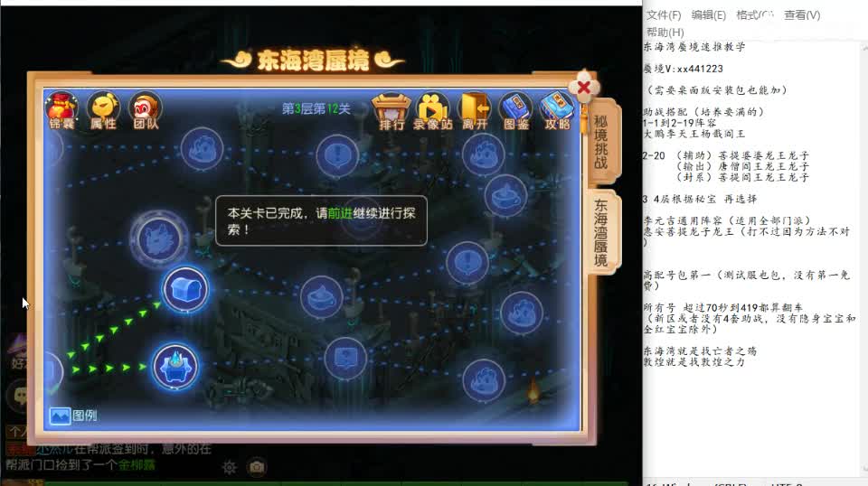
Task: Open the 排行 ranking icon
Action: 392,112
